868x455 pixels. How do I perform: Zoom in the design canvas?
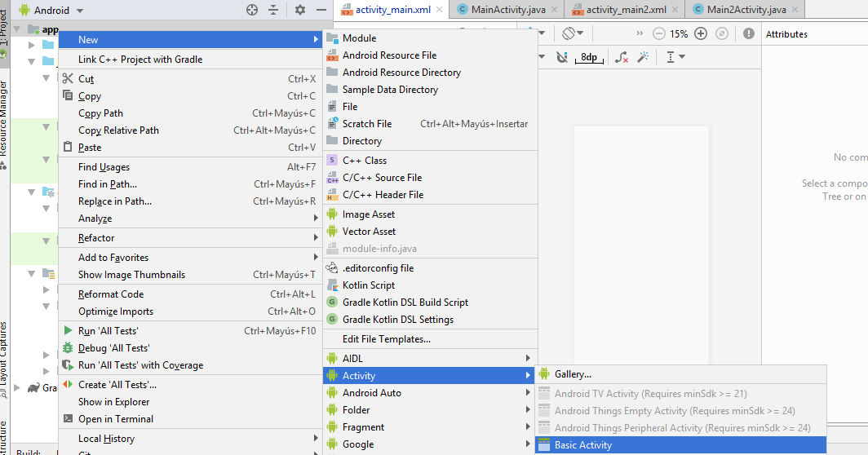[701, 33]
